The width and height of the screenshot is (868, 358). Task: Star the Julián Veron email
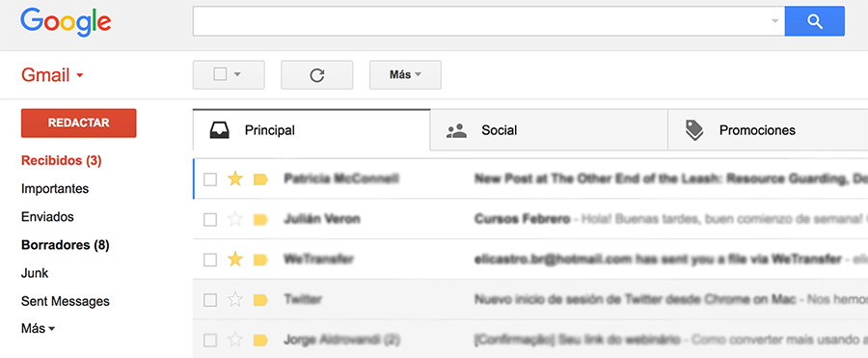coord(235,219)
